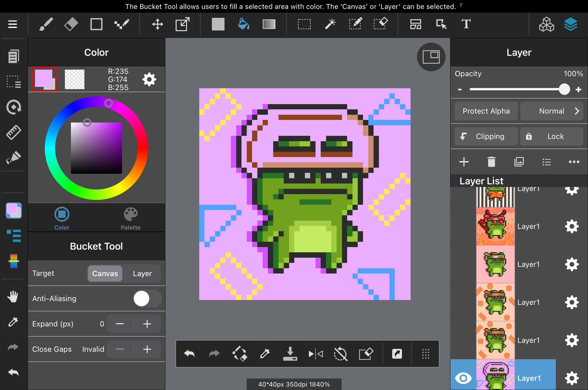Select the Magic Wand tool
Image resolution: width=588 pixels, height=390 pixels.
(330, 24)
